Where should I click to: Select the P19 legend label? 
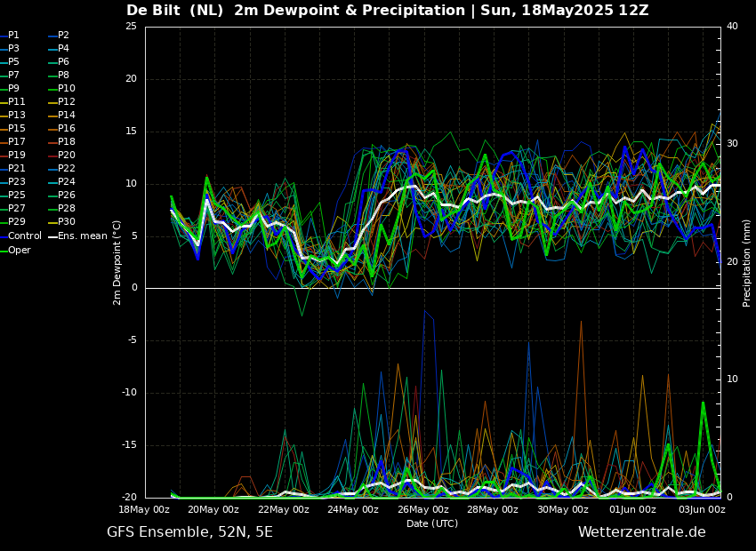coord(16,156)
